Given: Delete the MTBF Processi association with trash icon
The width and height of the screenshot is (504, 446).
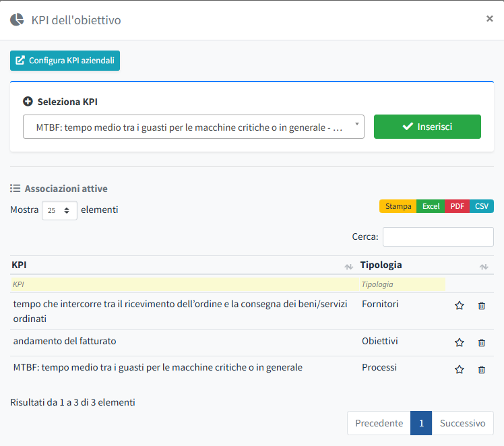Looking at the screenshot, I should click(481, 369).
